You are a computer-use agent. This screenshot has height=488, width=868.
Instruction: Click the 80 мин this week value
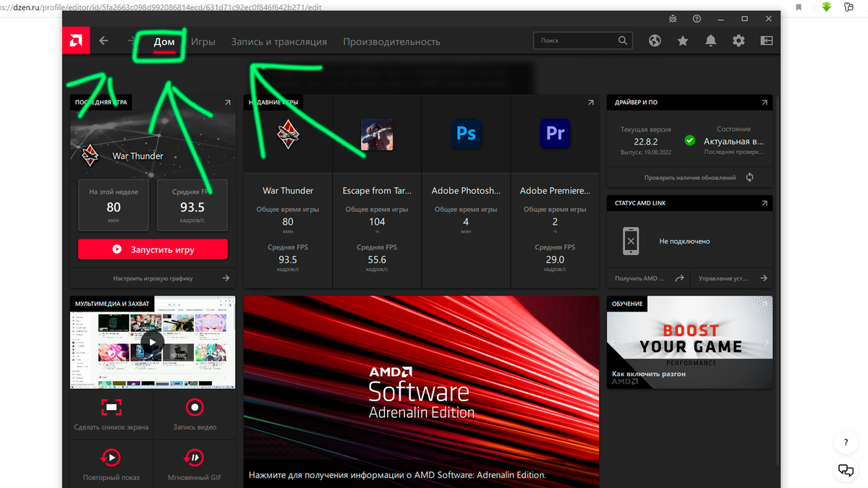[x=114, y=207]
